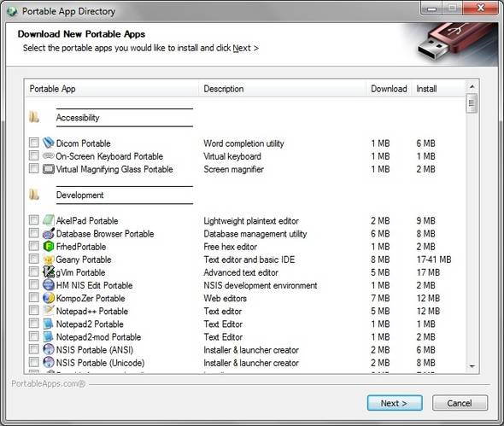504x426 pixels.
Task: Click 'Text editor and basic IDE' description
Action: tap(249, 260)
